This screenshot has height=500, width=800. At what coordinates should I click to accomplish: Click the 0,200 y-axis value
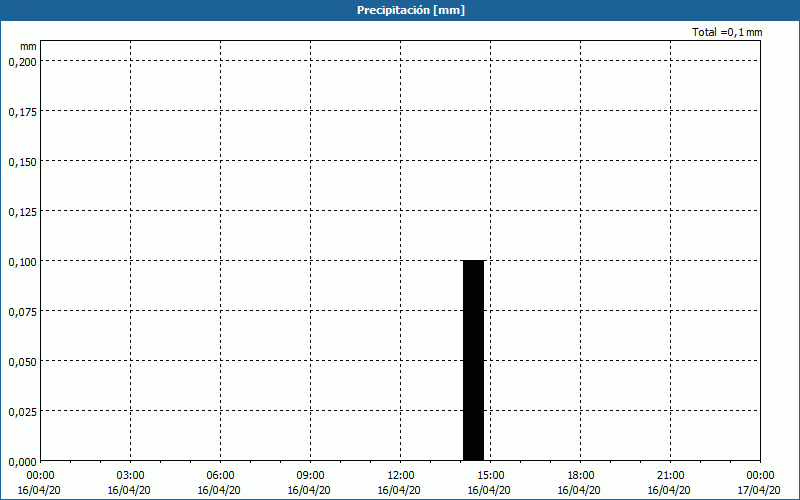pos(22,62)
